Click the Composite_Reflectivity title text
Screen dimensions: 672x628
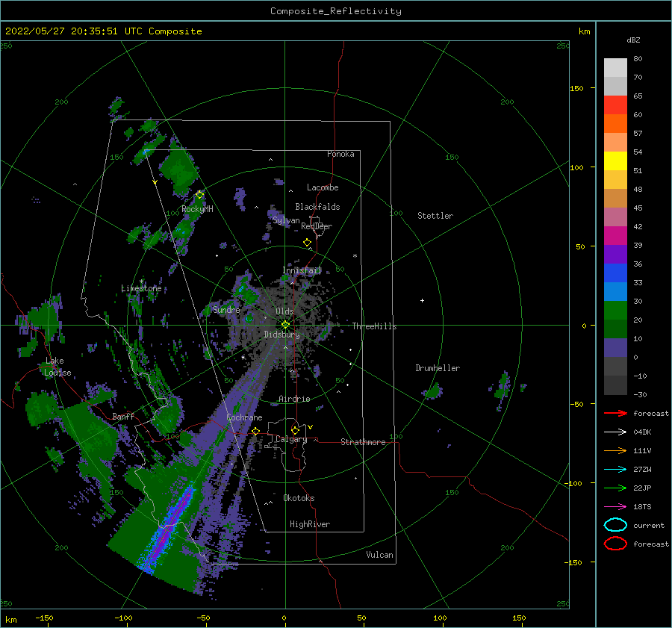coord(335,11)
